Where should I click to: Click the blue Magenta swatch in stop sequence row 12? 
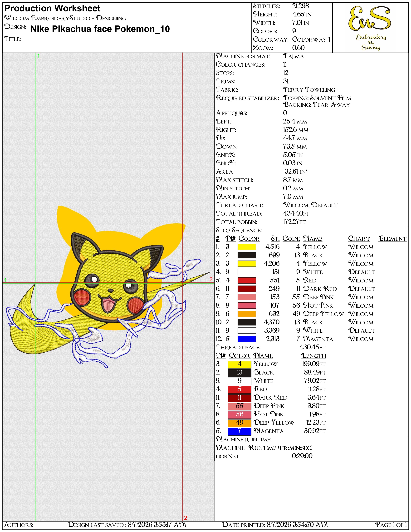pyautogui.click(x=247, y=339)
